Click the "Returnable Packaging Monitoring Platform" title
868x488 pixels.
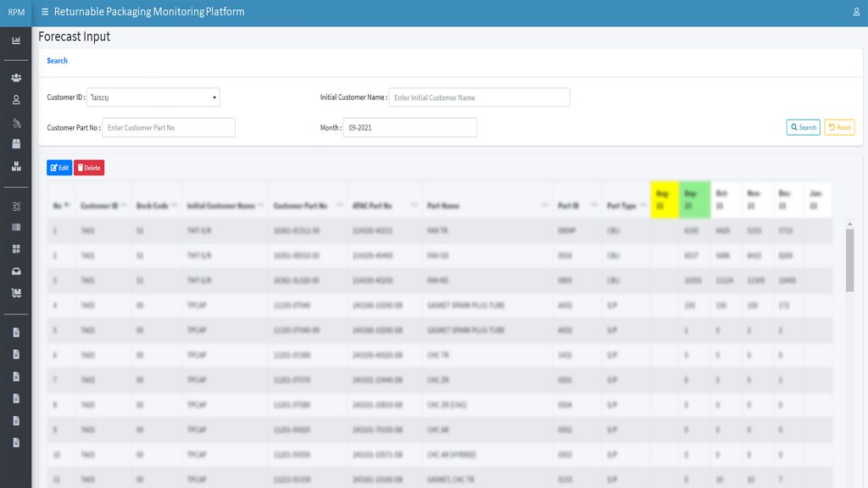point(149,12)
